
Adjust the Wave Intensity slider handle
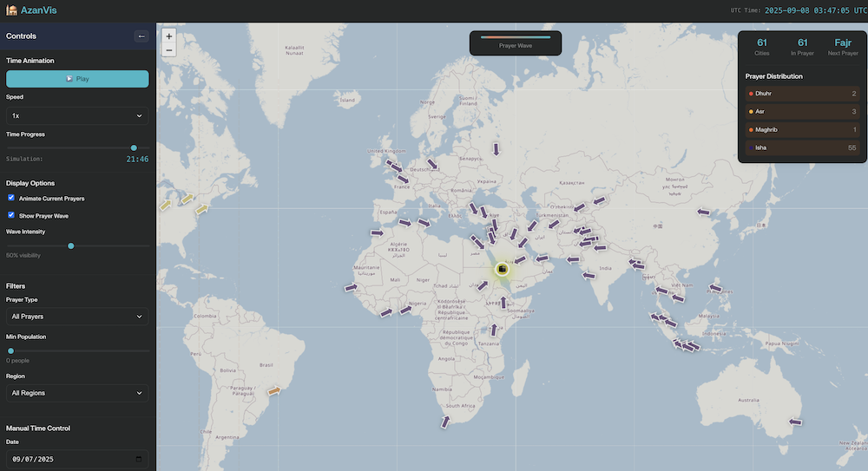point(71,246)
